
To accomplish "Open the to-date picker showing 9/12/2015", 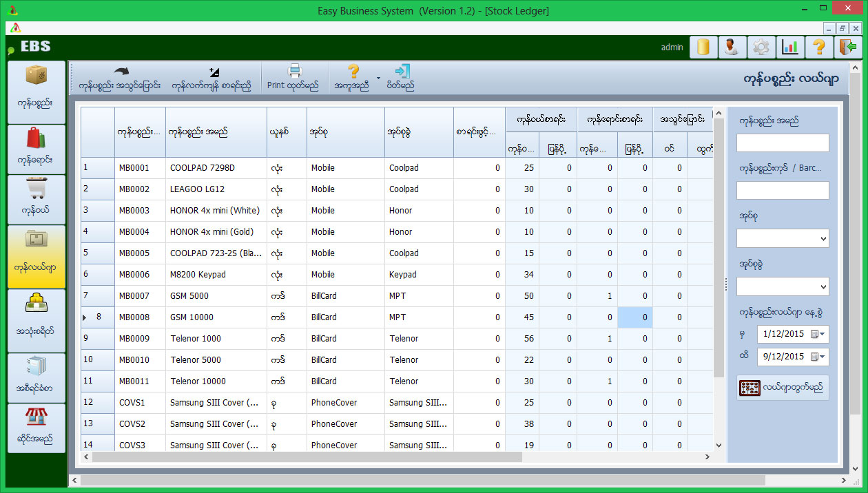I will [x=793, y=357].
